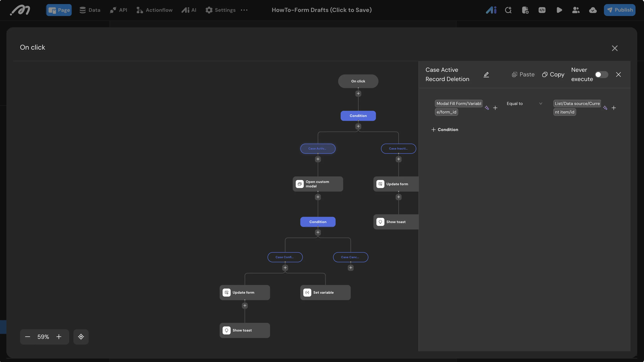Click the cloud backup icon

pyautogui.click(x=593, y=10)
